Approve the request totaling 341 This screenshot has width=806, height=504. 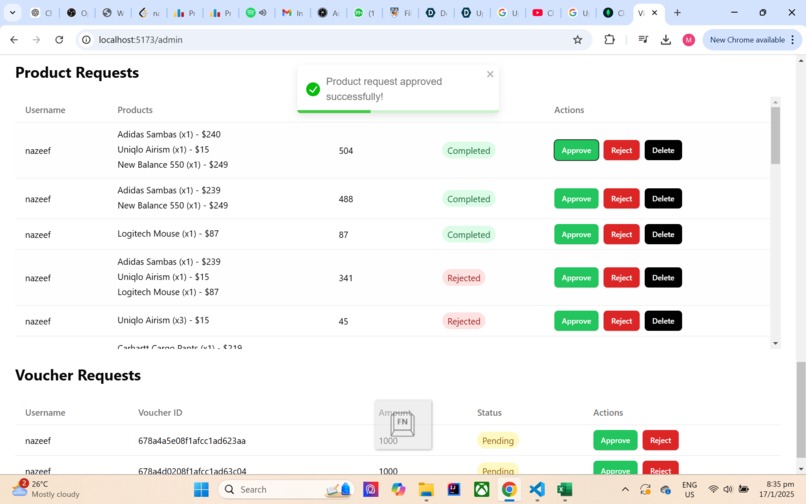(576, 278)
